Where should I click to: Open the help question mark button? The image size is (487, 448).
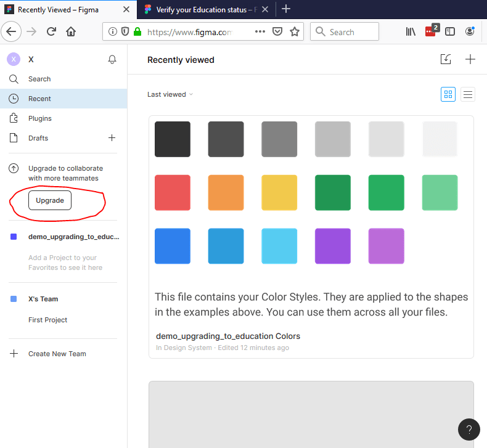click(469, 430)
